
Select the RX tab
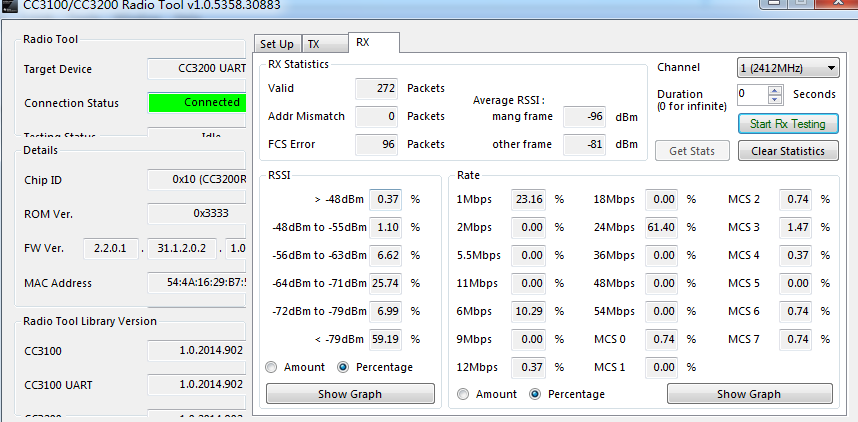click(374, 42)
